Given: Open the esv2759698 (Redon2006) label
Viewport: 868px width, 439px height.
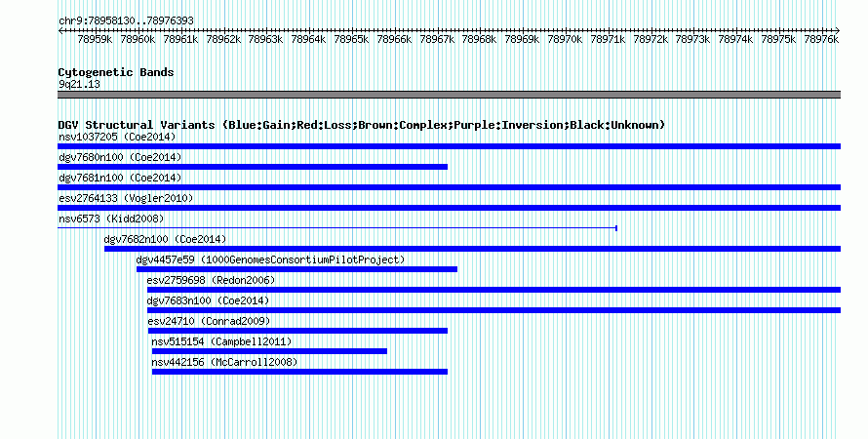Looking at the screenshot, I should pyautogui.click(x=211, y=280).
